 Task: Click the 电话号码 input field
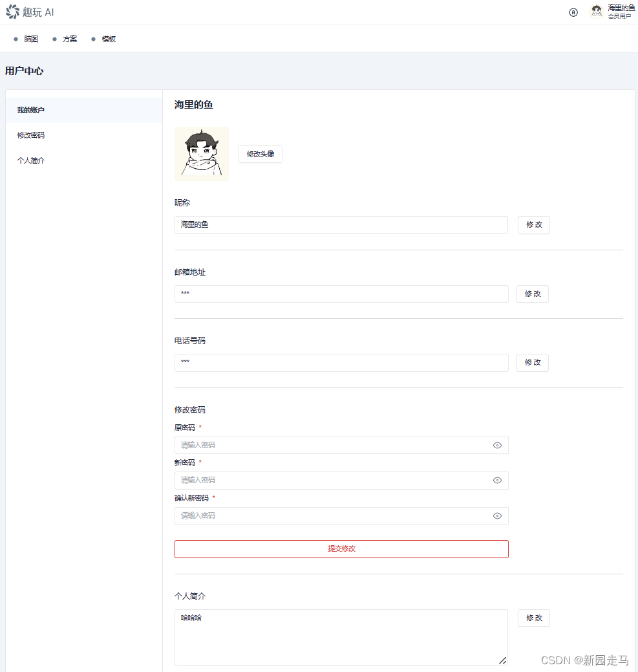[x=341, y=363]
